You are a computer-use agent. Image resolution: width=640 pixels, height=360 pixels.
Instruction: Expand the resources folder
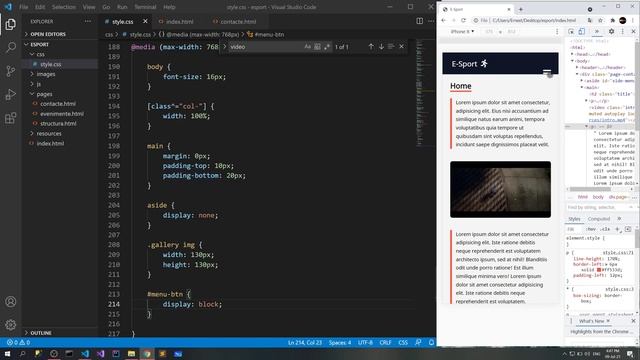[x=49, y=133]
